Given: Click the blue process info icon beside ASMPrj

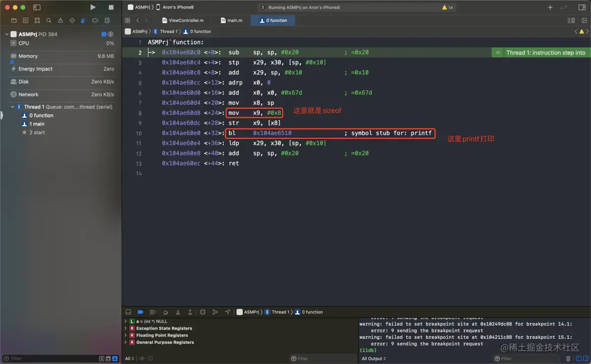Looking at the screenshot, I should point(104,34).
